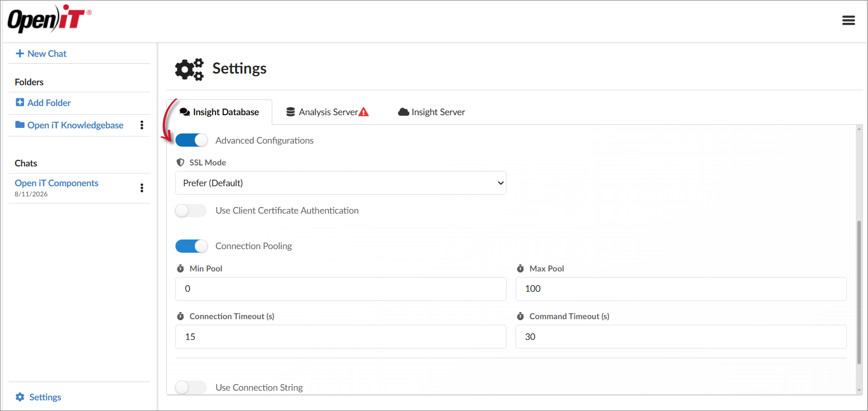The width and height of the screenshot is (868, 411).
Task: Click the Max Pool input field
Action: (x=681, y=289)
